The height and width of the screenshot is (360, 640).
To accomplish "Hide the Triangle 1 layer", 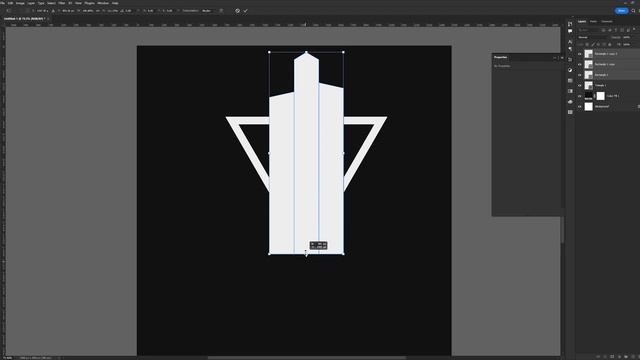I will click(580, 86).
